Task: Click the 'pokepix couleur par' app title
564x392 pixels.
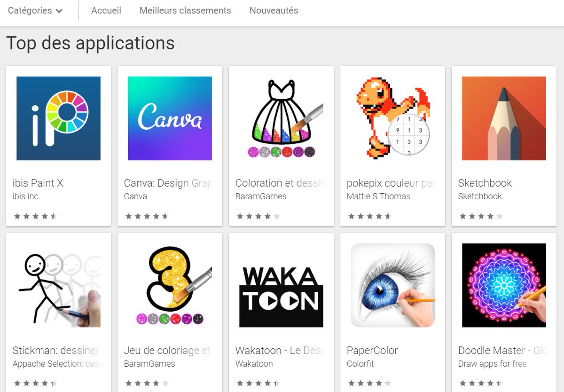Action: coord(392,183)
